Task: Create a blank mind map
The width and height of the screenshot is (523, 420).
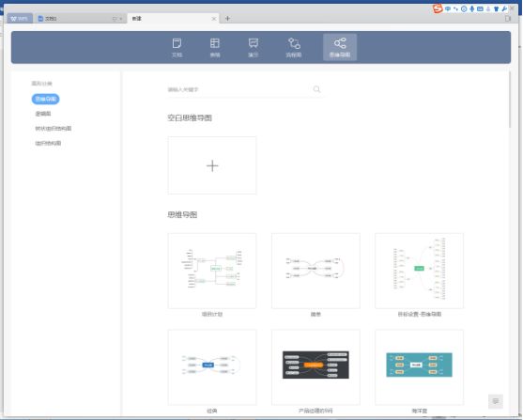Action: (x=212, y=165)
